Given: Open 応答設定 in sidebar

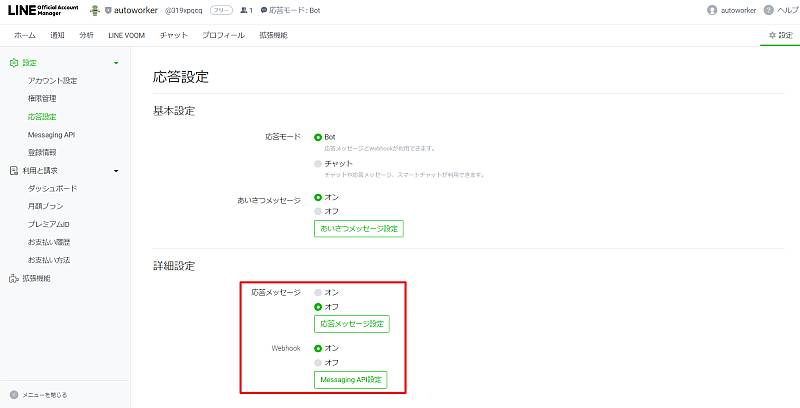Looking at the screenshot, I should point(42,117).
